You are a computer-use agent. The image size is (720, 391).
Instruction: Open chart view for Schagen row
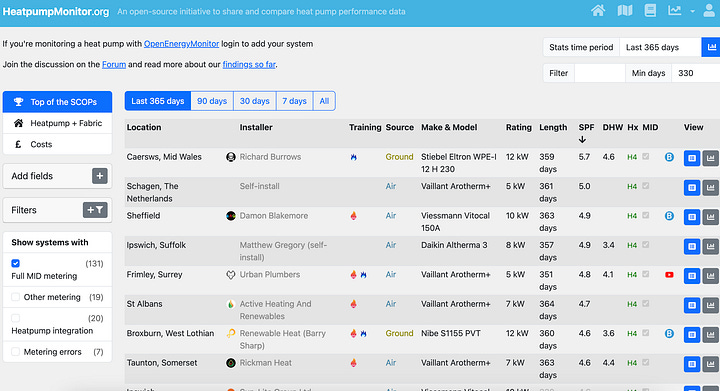tap(710, 187)
